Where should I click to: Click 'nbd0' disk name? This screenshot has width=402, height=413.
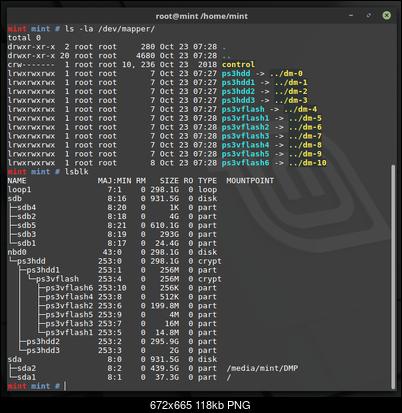click(17, 252)
